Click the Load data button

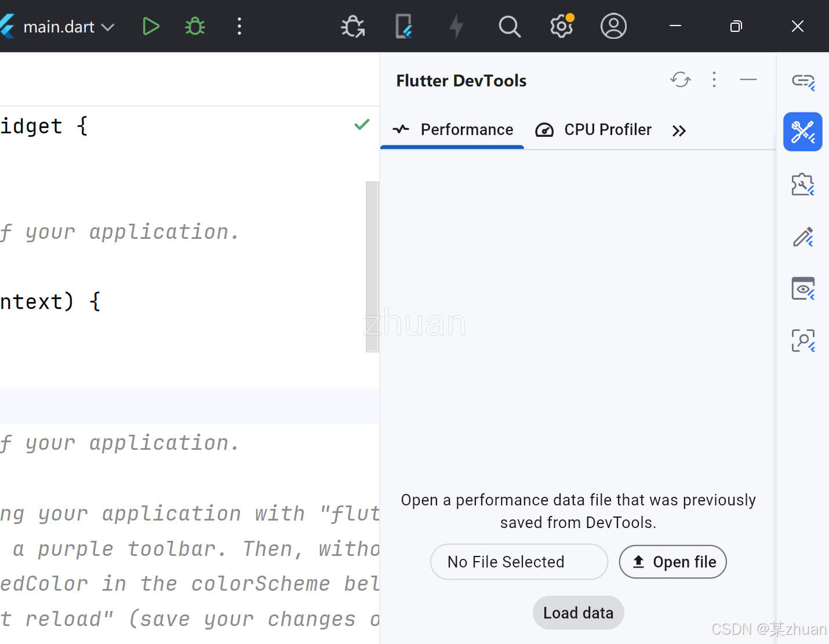pyautogui.click(x=578, y=613)
